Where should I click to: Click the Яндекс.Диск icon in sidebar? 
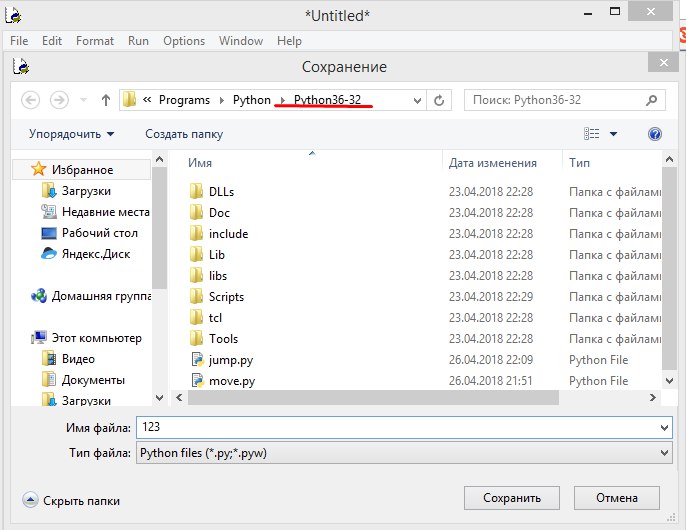pos(50,253)
